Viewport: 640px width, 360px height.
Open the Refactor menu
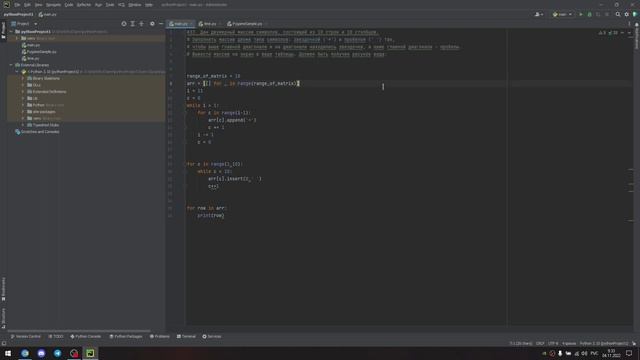[84, 5]
